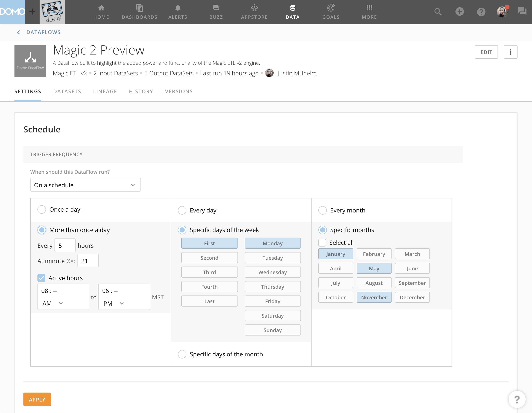Click the plus add-content icon in top bar
532x413 pixels.
click(x=459, y=12)
